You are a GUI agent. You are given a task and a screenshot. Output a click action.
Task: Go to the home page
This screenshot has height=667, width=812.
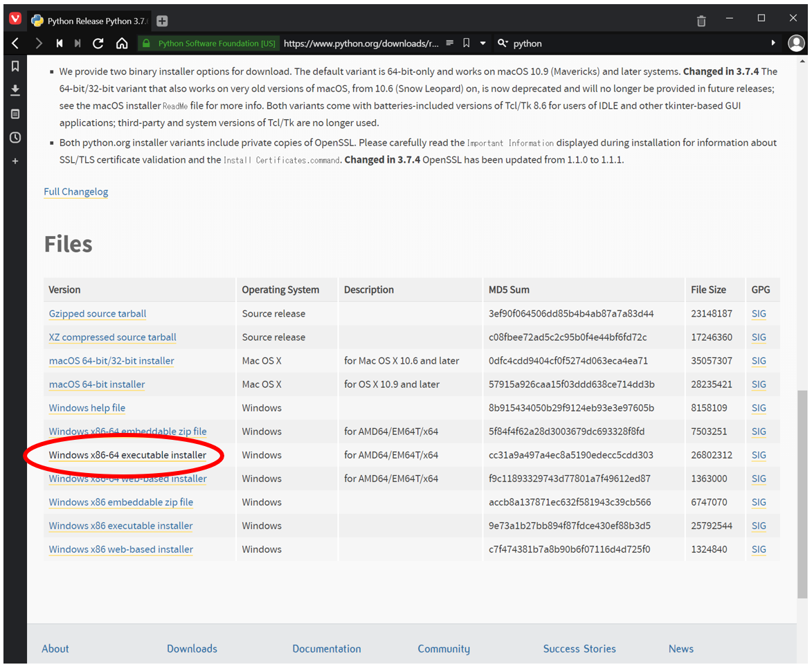[x=122, y=44]
